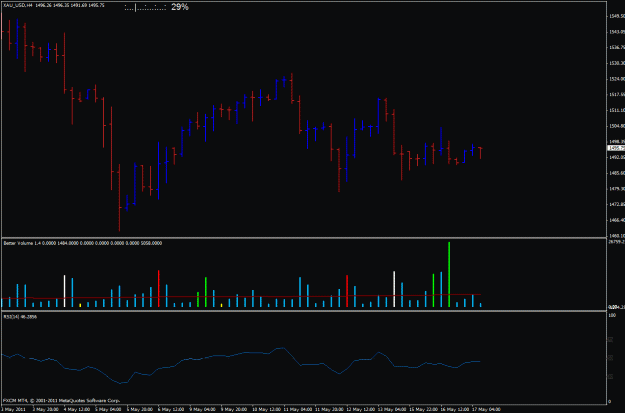Click the dotted progress indicator beside 29%
The width and height of the screenshot is (625, 413).
click(x=145, y=7)
